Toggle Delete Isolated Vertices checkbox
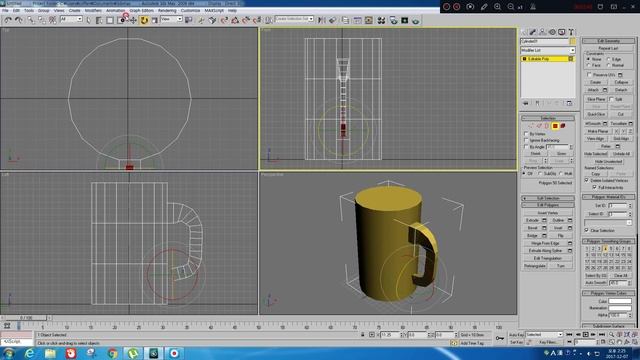This screenshot has height=360, width=640. [x=587, y=180]
